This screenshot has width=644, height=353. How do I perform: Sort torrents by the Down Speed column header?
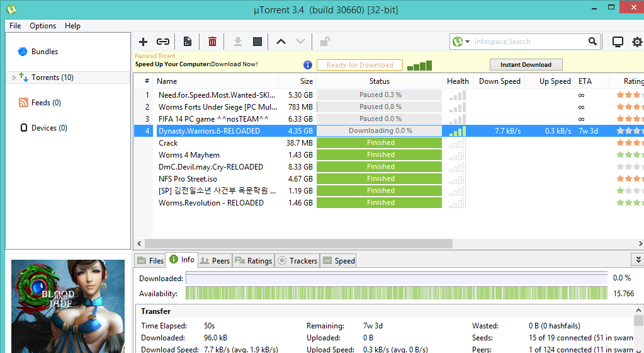(499, 81)
